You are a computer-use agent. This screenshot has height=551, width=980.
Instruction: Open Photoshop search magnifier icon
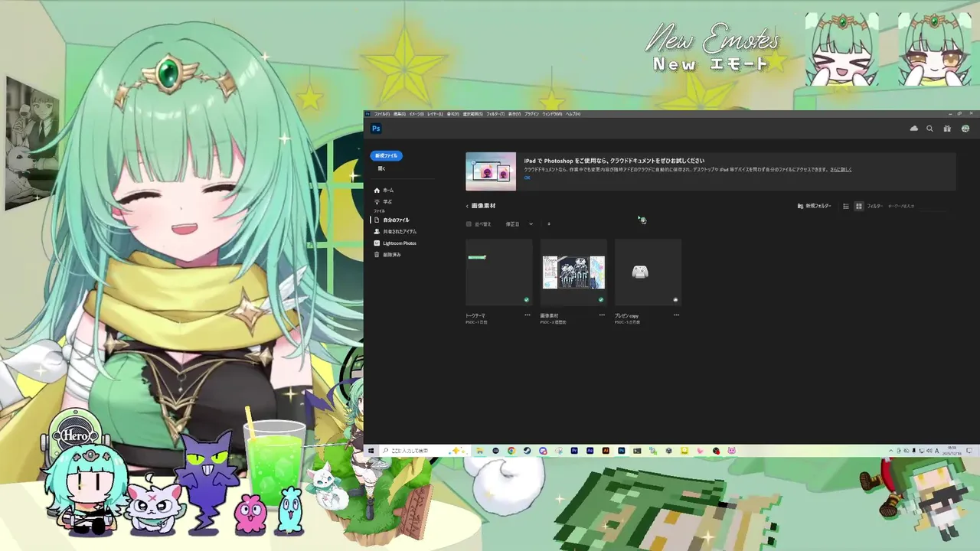(929, 129)
